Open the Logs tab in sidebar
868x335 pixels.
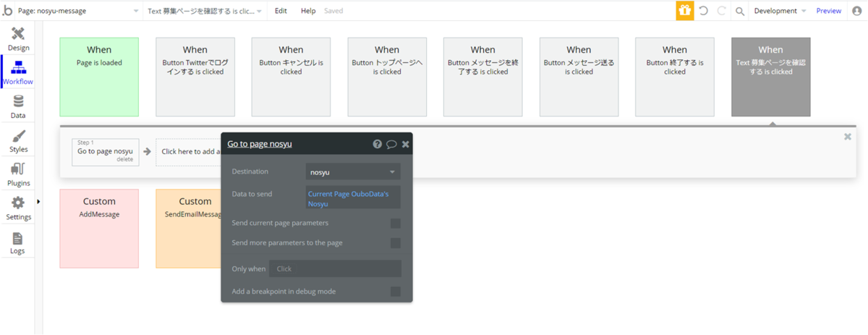click(18, 242)
